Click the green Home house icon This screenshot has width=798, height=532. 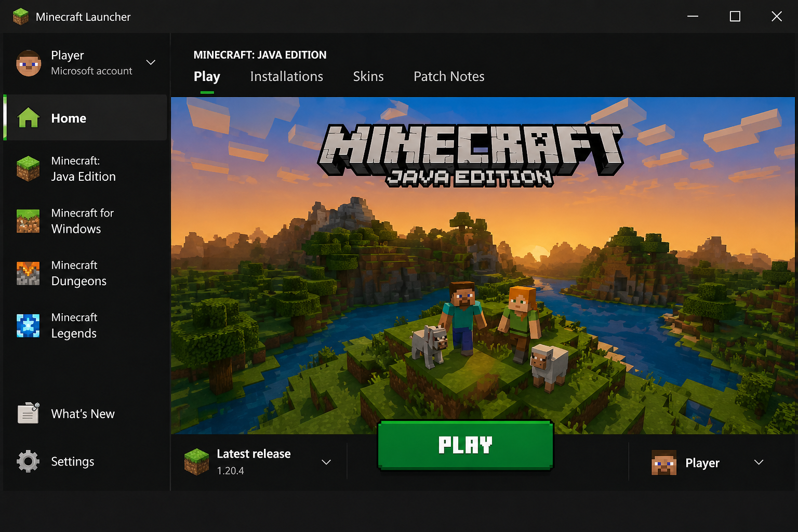click(x=29, y=118)
